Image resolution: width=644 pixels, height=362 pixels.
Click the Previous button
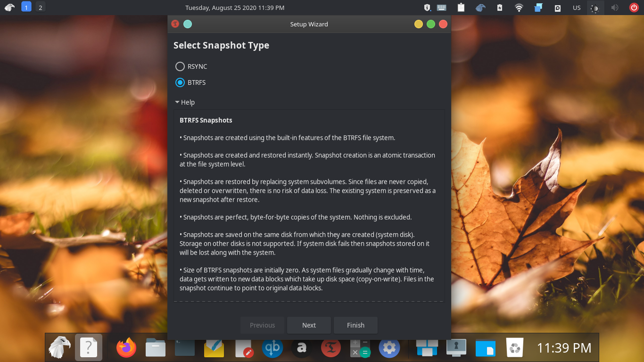click(262, 325)
